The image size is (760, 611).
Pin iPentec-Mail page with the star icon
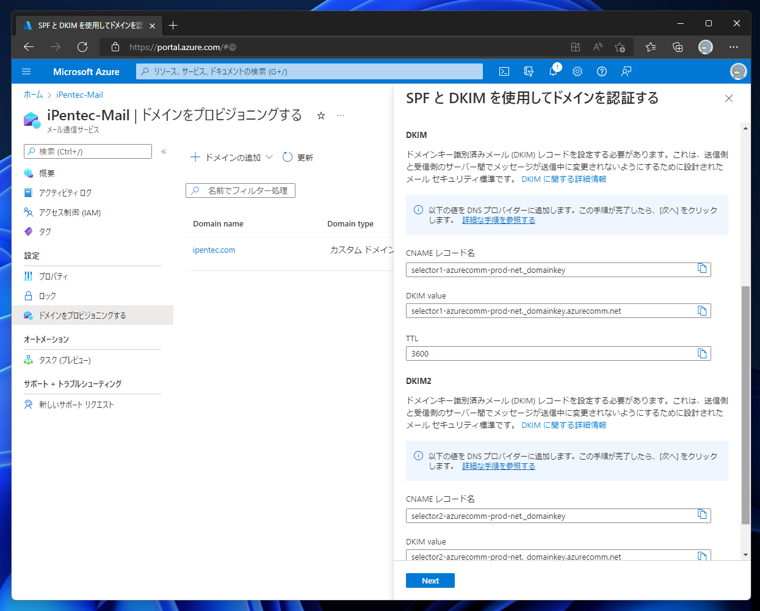pos(321,116)
